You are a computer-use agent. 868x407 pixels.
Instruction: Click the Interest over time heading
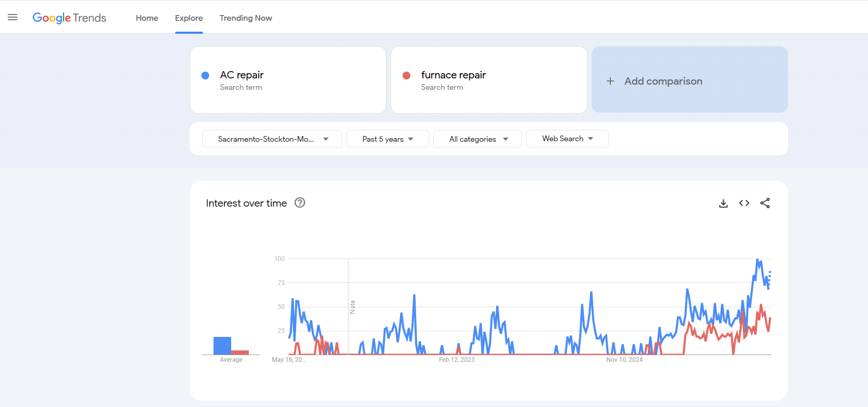tap(246, 203)
